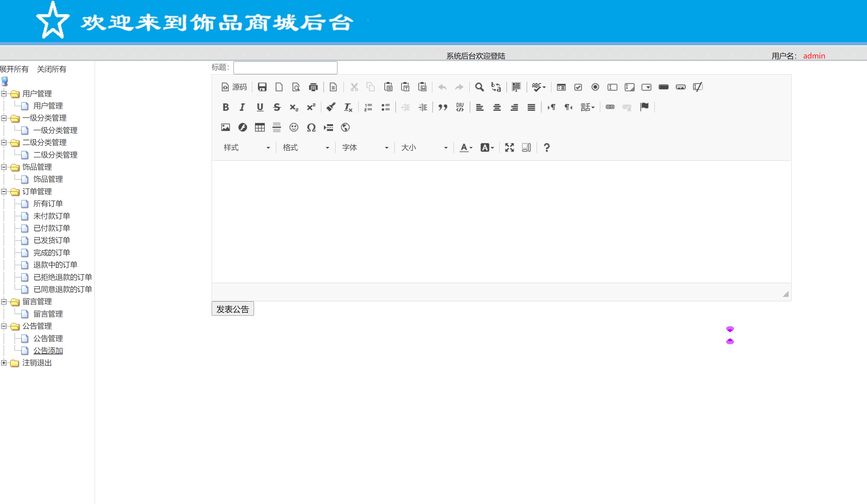The image size is (867, 504).
Task: Maximize the editor with the fullscreen icon
Action: pos(509,148)
